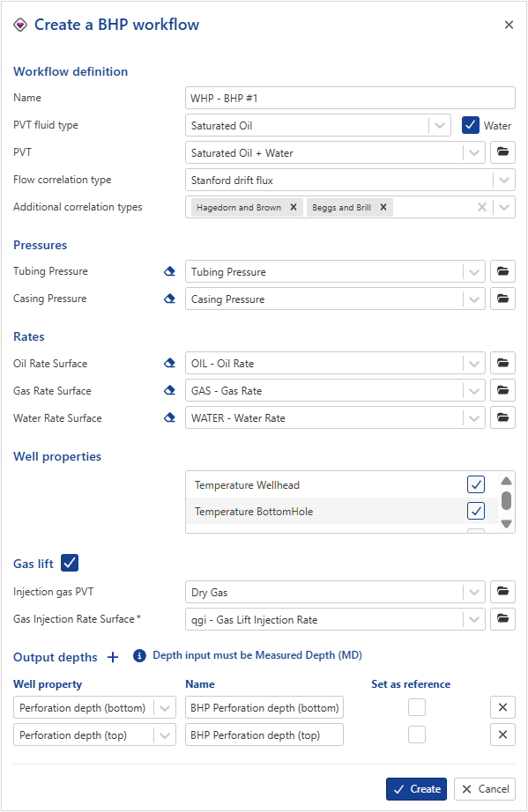Expand Additional correlation types dropdown arrow
The height and width of the screenshot is (812, 528).
pyautogui.click(x=504, y=207)
